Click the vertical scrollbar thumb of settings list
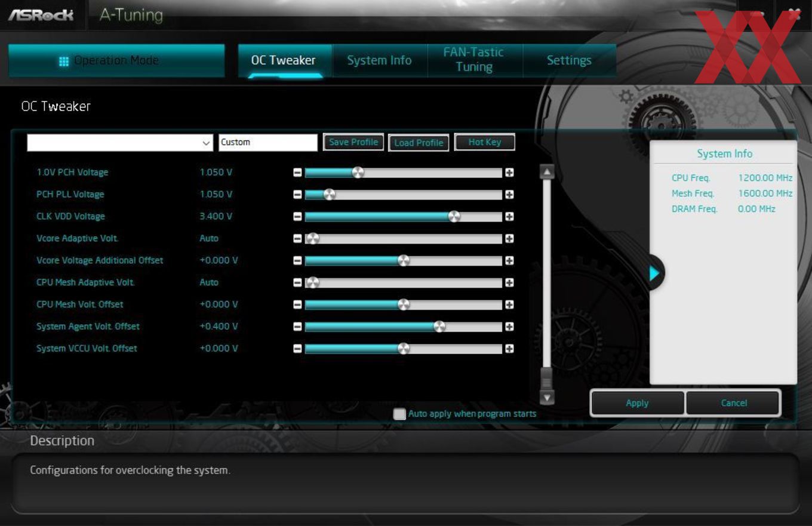 point(546,378)
